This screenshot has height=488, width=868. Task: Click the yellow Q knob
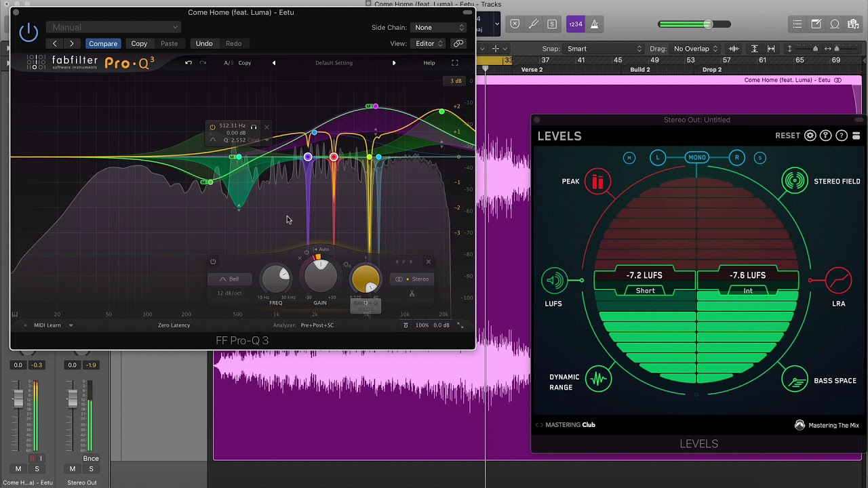366,279
